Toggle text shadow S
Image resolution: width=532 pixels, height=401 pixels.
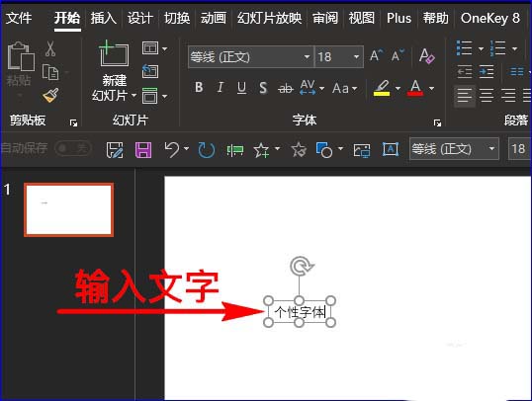(263, 88)
